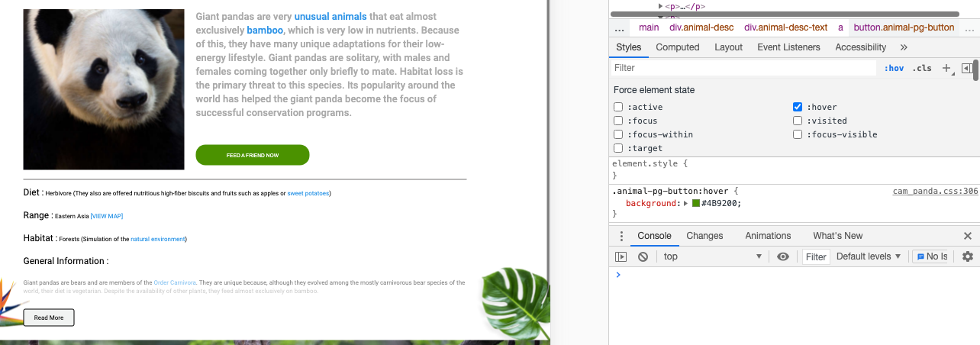Enable the :active state checkbox
980x345 pixels.
coord(618,107)
